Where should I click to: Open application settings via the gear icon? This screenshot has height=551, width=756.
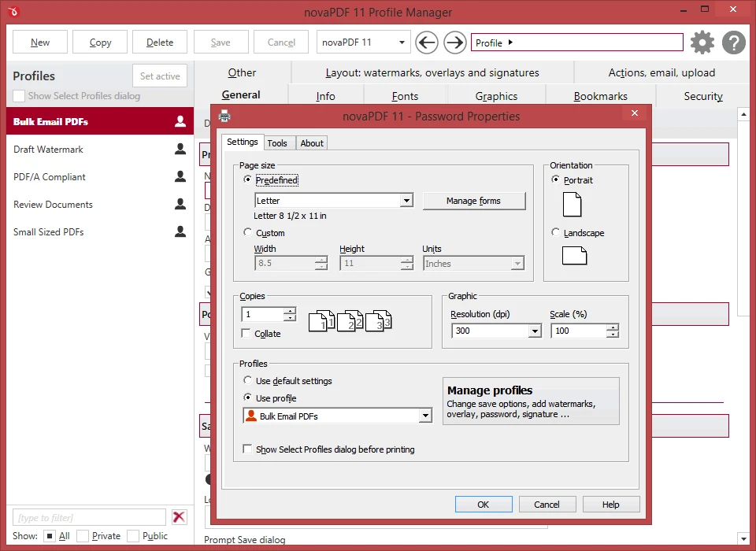pyautogui.click(x=702, y=43)
